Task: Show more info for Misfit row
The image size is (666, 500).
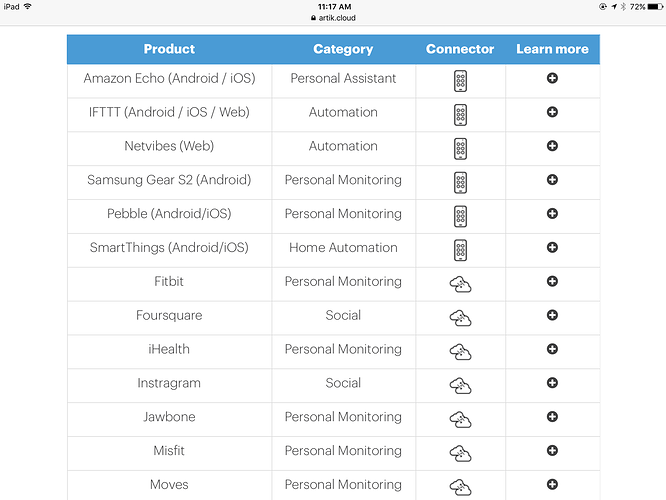Action: (552, 450)
